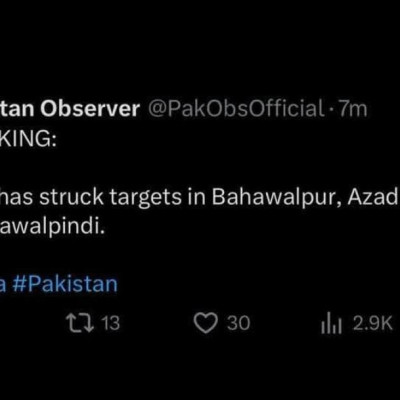Click the like count 30
Image resolution: width=400 pixels, height=400 pixels.
(x=238, y=323)
